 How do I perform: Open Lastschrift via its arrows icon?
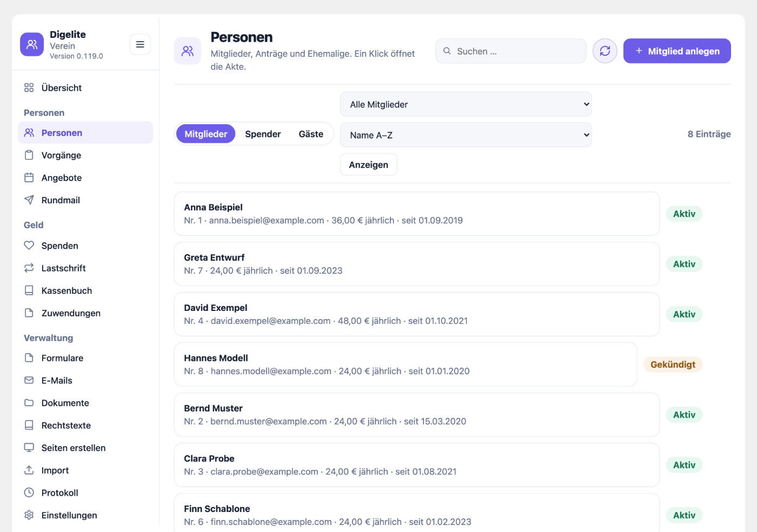29,268
